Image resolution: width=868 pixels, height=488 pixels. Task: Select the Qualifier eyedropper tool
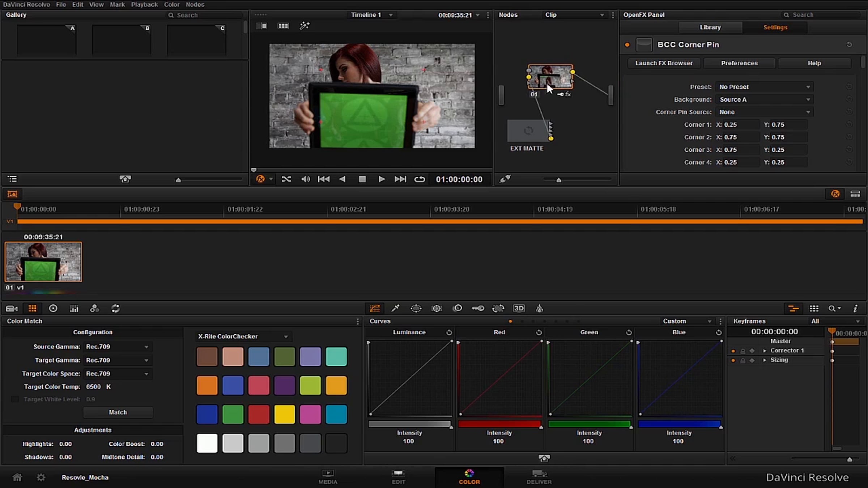[395, 308]
